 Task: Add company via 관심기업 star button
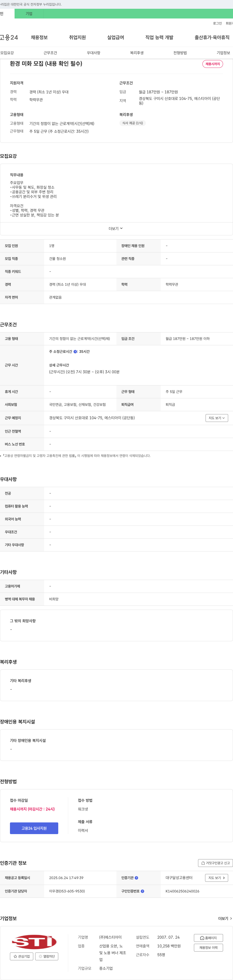point(22,956)
